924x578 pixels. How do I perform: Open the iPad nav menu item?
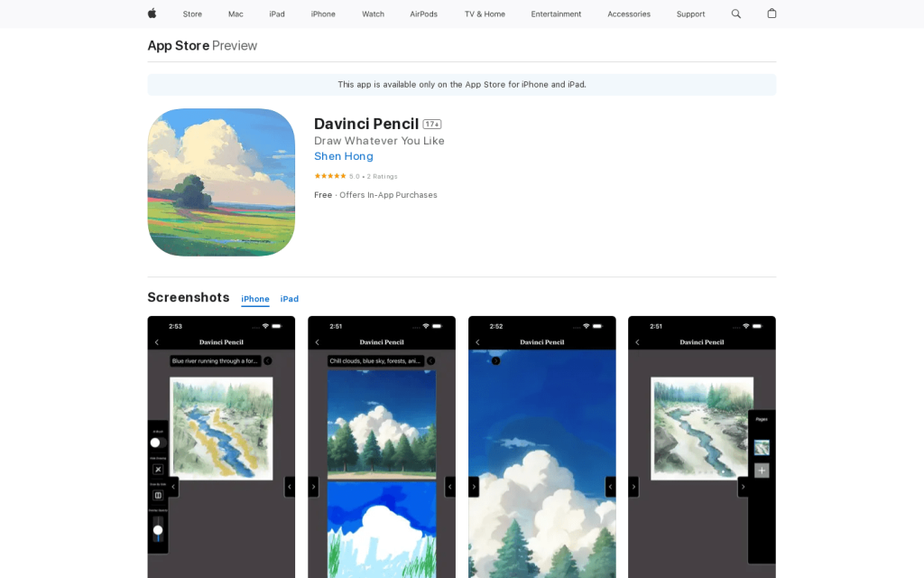277,14
